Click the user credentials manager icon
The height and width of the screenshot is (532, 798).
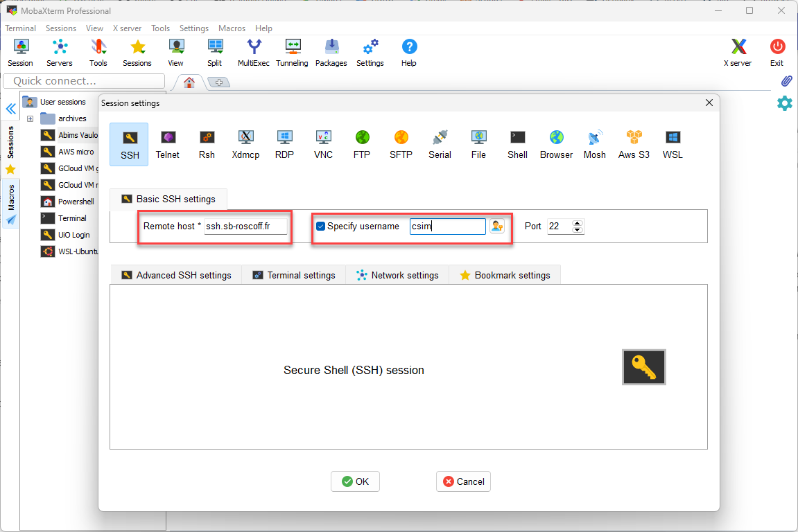pos(497,226)
